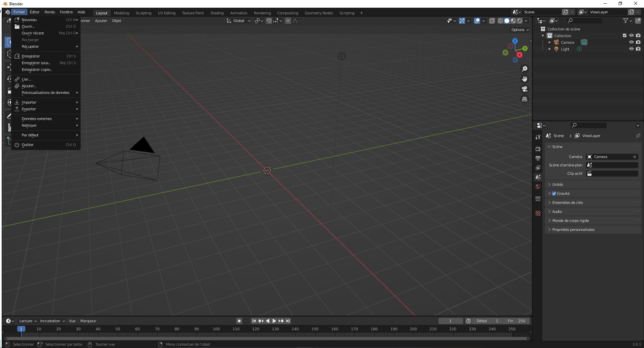Viewport: 644px width, 348px height.
Task: Enable the Gravité checkbox
Action: [554, 194]
